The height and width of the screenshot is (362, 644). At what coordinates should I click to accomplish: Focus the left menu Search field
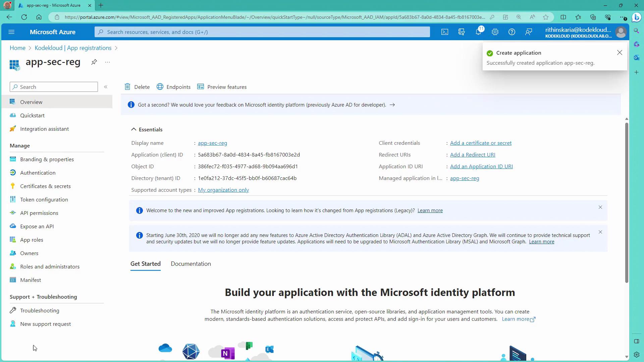54,87
